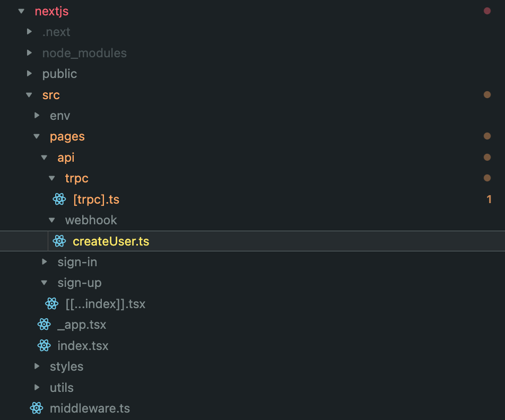
Task: Click the error count badge on [trpc].ts
Action: pos(489,199)
